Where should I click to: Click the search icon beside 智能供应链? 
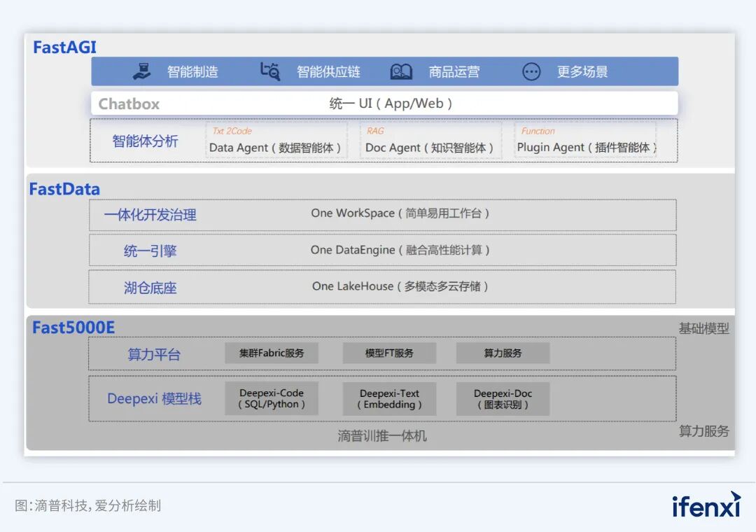point(270,71)
